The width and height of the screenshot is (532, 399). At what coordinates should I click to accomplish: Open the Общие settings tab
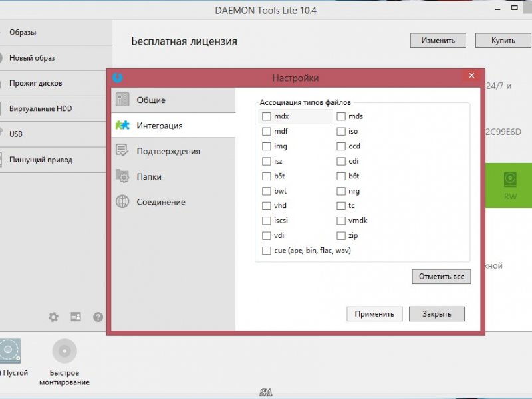pos(174,100)
